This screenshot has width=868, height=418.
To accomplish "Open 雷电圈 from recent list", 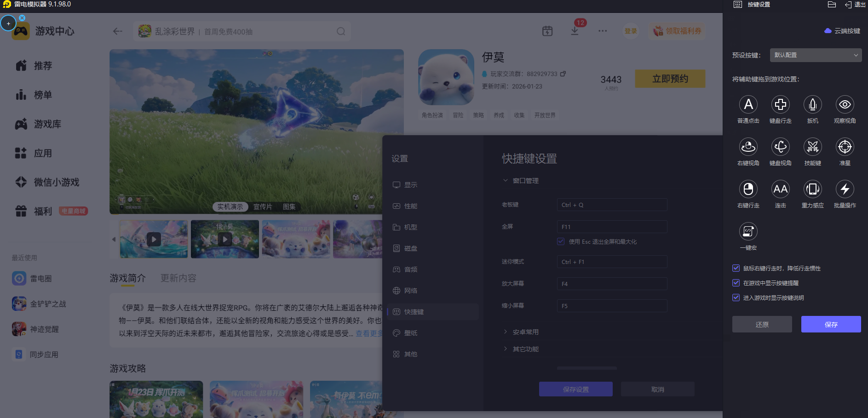I will (x=32, y=278).
